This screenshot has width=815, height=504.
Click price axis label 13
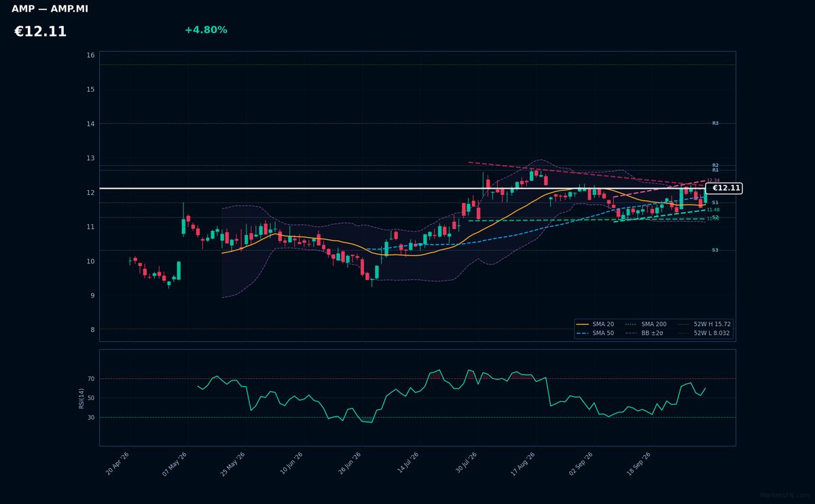point(90,158)
